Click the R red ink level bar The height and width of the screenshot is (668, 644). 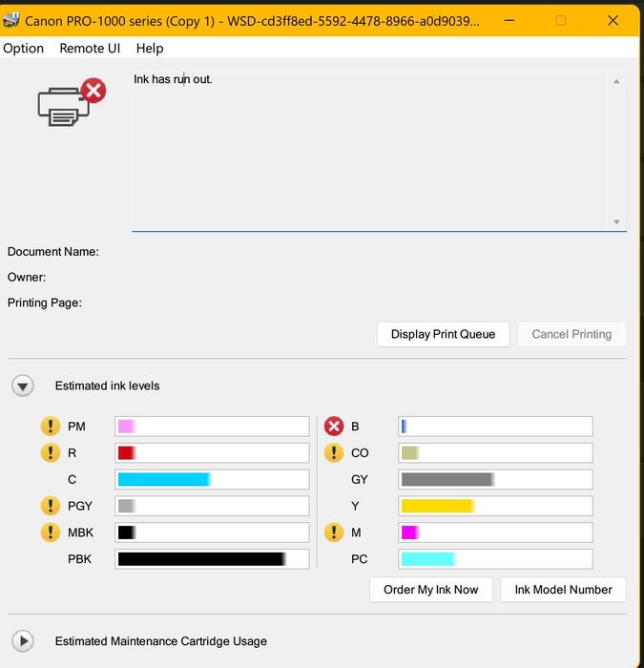tap(212, 452)
